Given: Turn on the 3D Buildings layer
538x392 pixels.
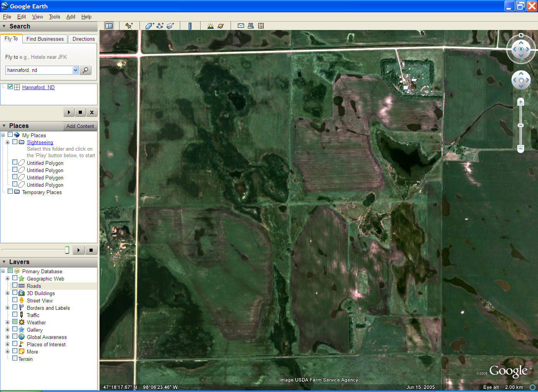Looking at the screenshot, I should coord(15,292).
